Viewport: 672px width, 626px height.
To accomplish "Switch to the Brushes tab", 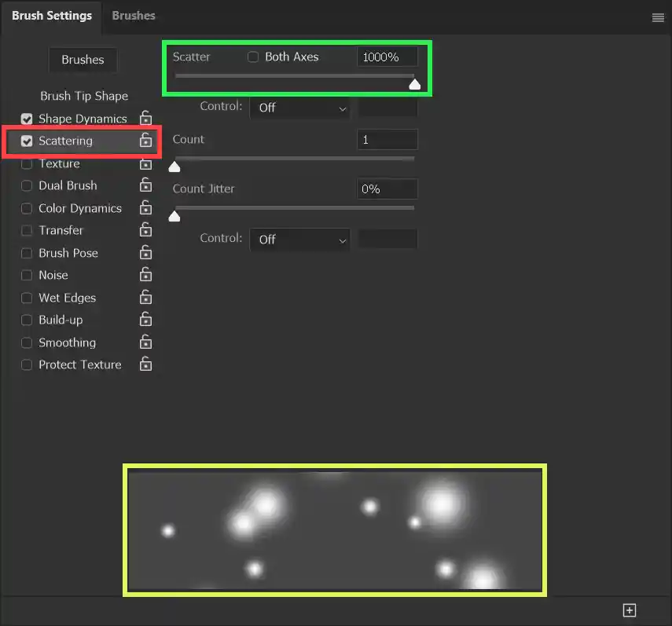I will point(134,16).
